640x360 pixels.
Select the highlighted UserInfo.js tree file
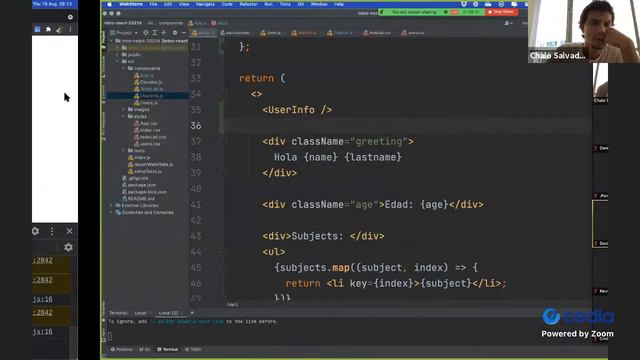pyautogui.click(x=149, y=96)
